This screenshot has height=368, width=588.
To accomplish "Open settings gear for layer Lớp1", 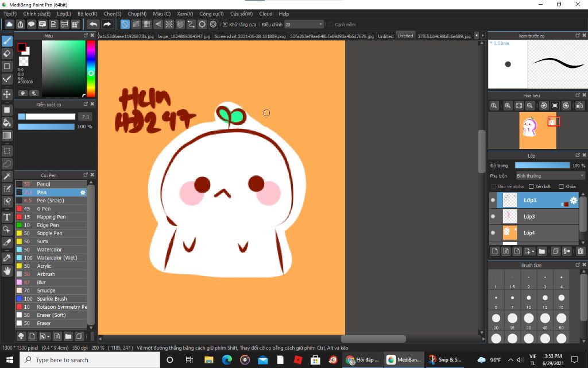I will 574,200.
